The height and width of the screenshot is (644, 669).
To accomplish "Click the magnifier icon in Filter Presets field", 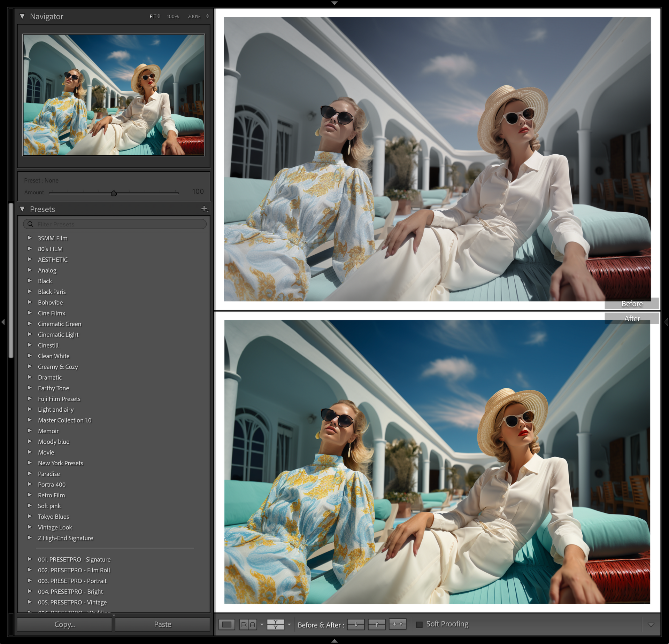I will tap(31, 224).
